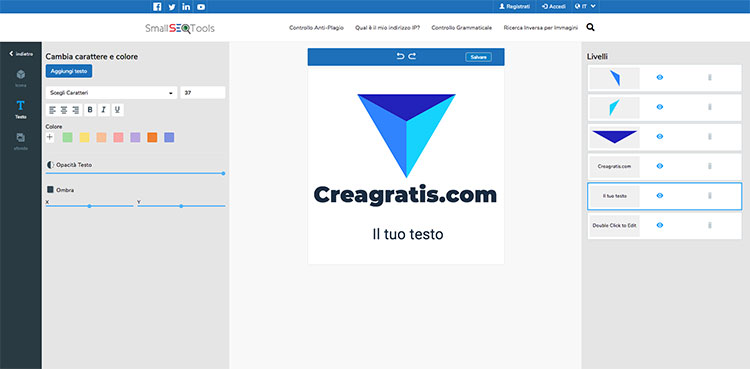
Task: Toggle visibility of Double Click to Edit layer
Action: point(660,225)
